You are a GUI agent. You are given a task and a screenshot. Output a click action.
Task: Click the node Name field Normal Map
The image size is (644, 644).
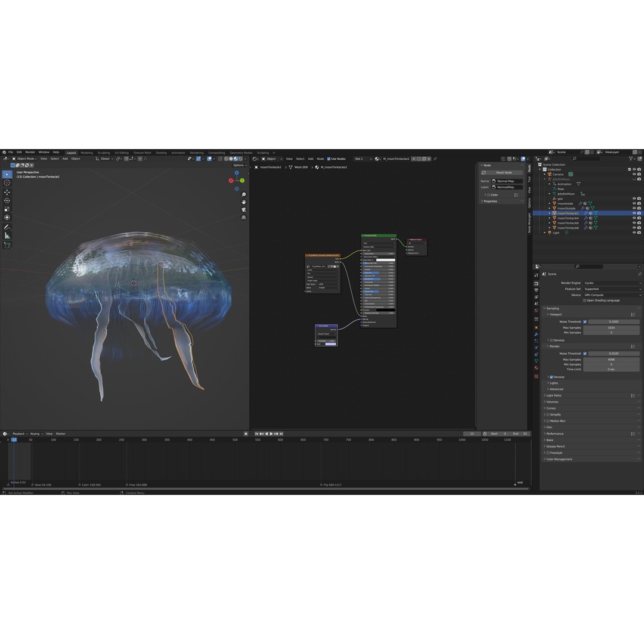click(507, 181)
